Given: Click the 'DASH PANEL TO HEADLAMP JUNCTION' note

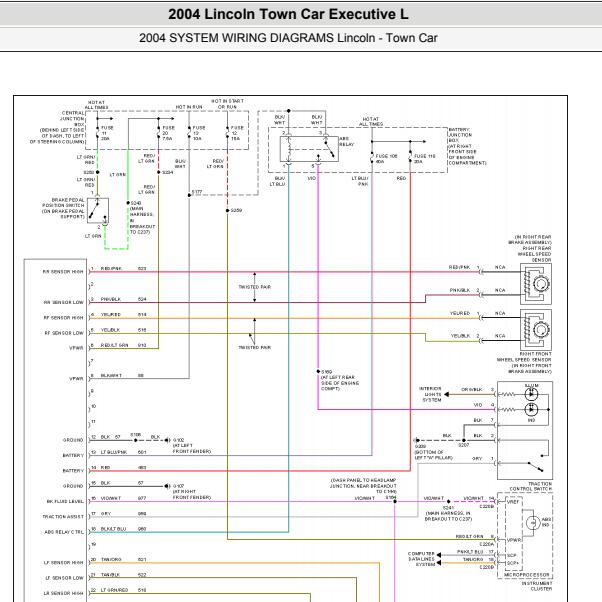Looking at the screenshot, I should coord(363,486).
